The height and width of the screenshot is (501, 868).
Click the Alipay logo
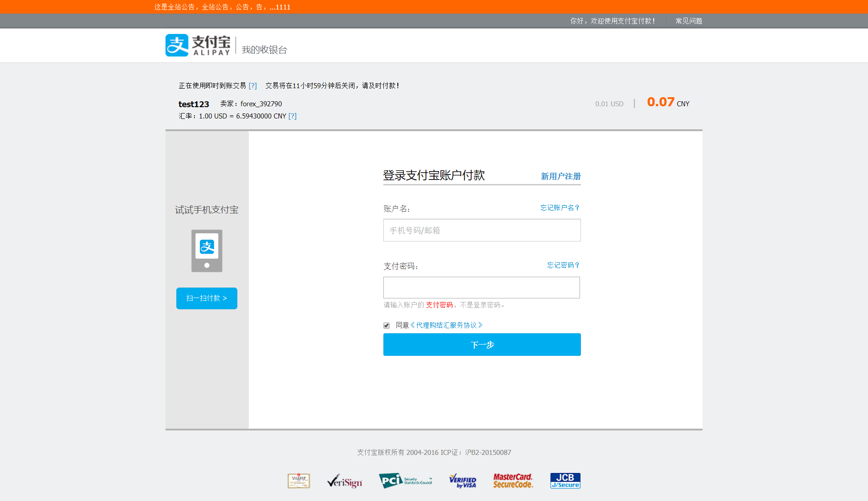(198, 45)
